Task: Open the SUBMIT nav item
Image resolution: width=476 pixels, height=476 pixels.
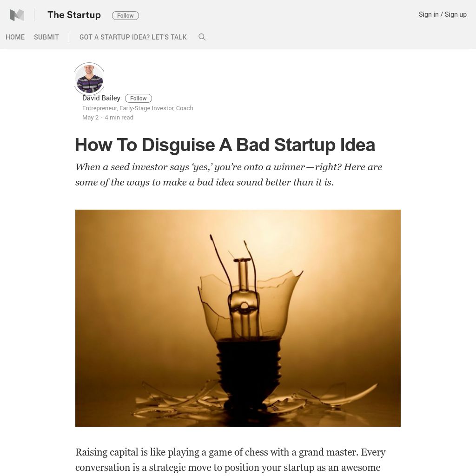Action: [46, 37]
